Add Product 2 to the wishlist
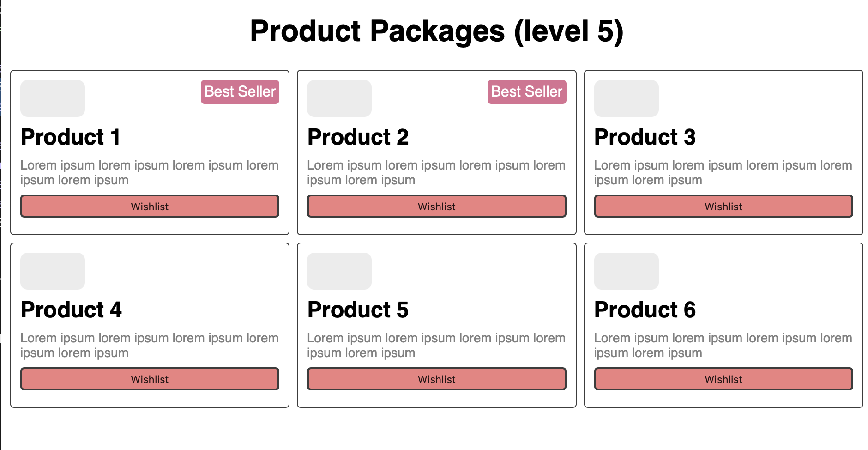This screenshot has height=450, width=868. pyautogui.click(x=436, y=206)
